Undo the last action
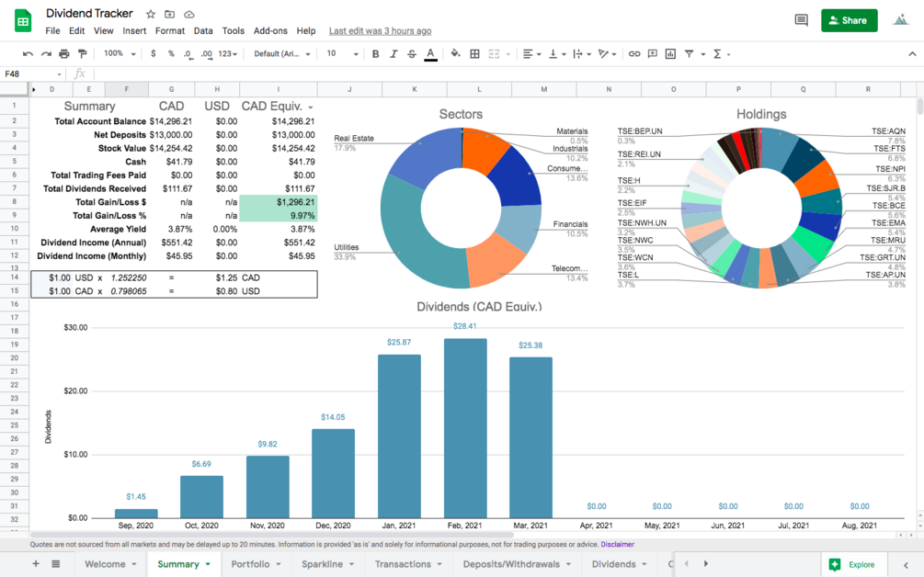924x577 pixels. [28, 53]
